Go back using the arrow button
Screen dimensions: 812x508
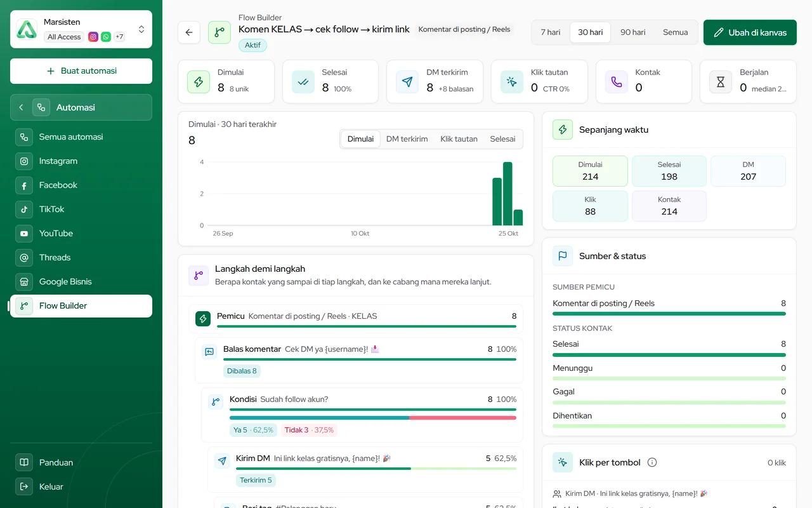tap(189, 32)
